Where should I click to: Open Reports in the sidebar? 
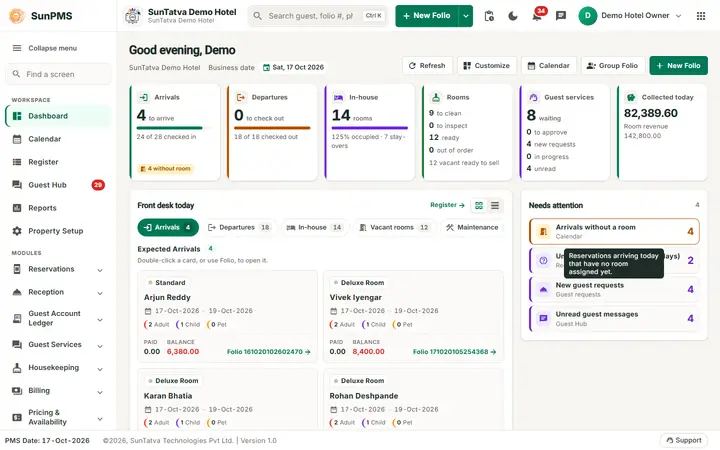(x=58, y=208)
